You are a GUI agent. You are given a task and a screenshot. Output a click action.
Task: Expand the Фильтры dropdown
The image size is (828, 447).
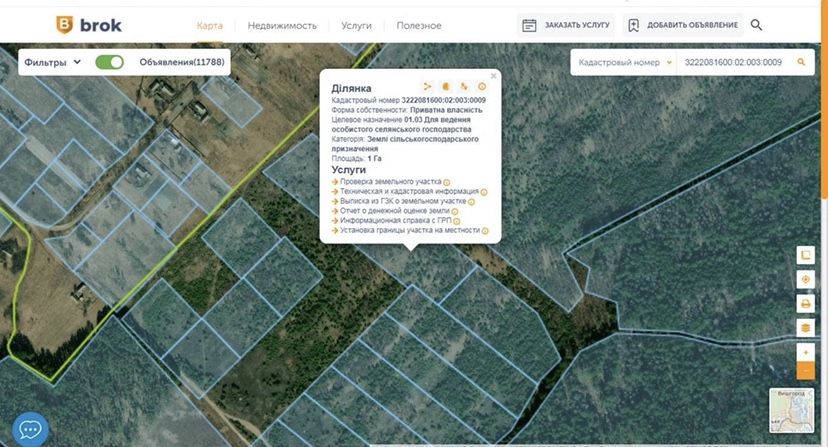coord(52,62)
